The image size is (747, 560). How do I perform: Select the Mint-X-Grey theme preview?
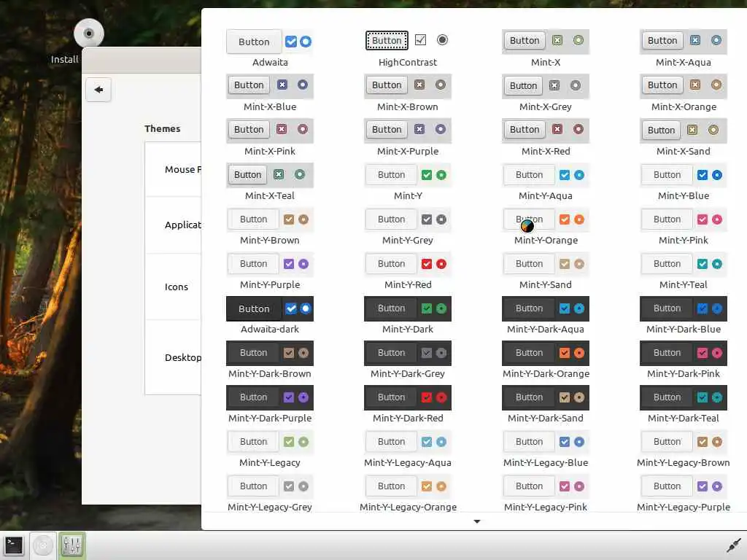[x=546, y=86]
